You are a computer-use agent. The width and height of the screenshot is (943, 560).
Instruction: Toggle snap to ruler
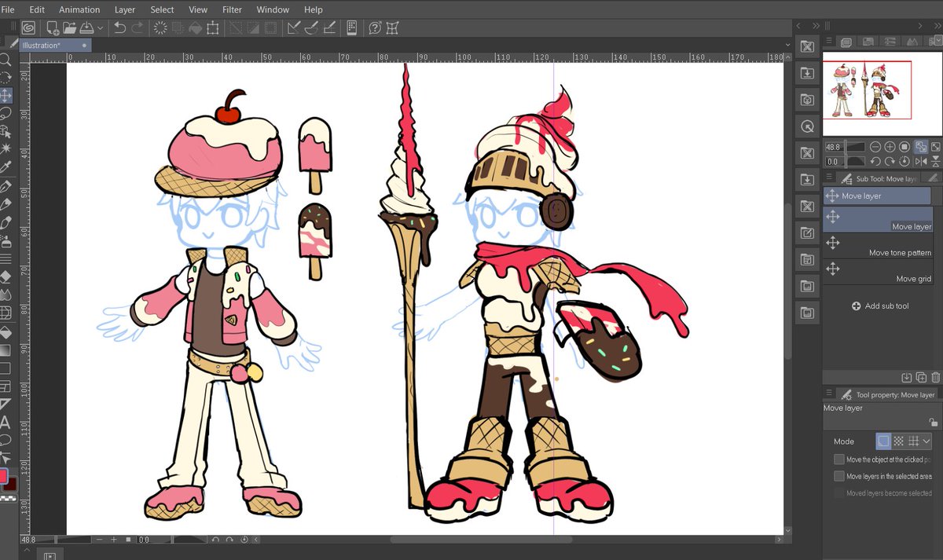(295, 27)
